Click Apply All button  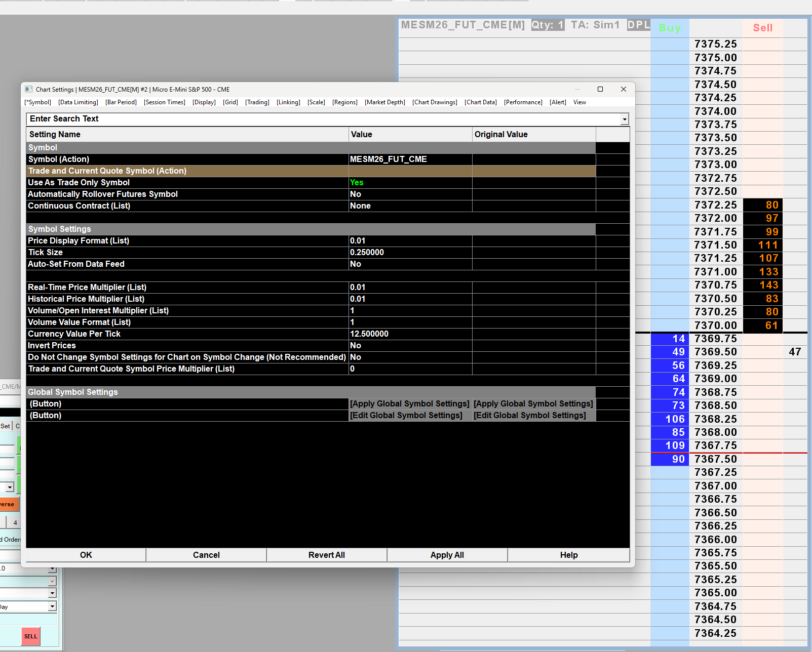point(447,555)
